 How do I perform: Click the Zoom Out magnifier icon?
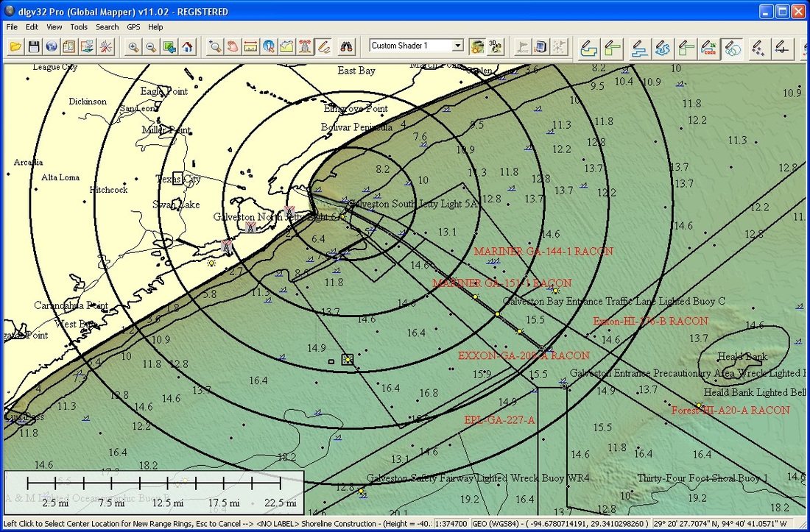151,47
